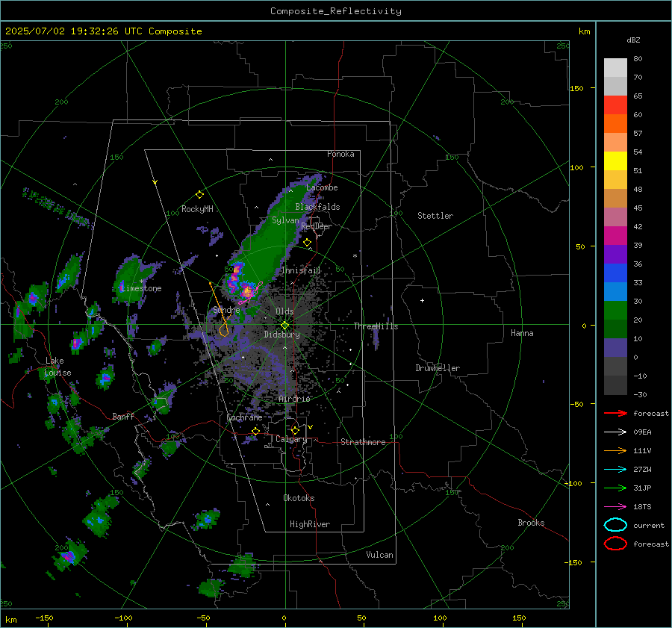Click the dark orange swatch below 60 dBZ
Screen dimensions: 672x628
[615, 124]
